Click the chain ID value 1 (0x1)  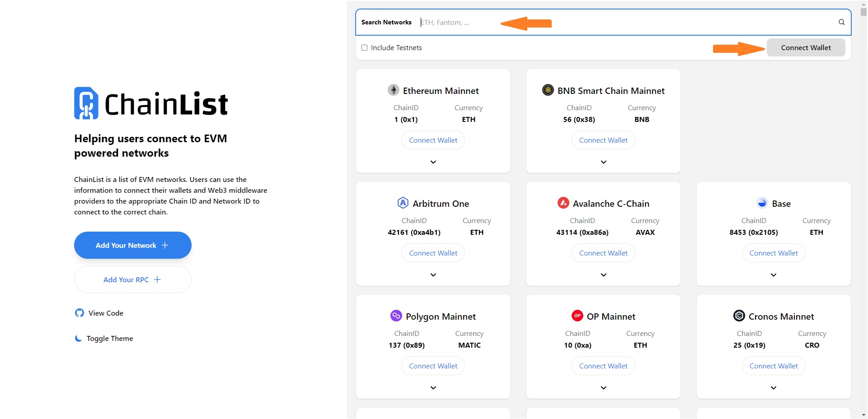pos(406,120)
